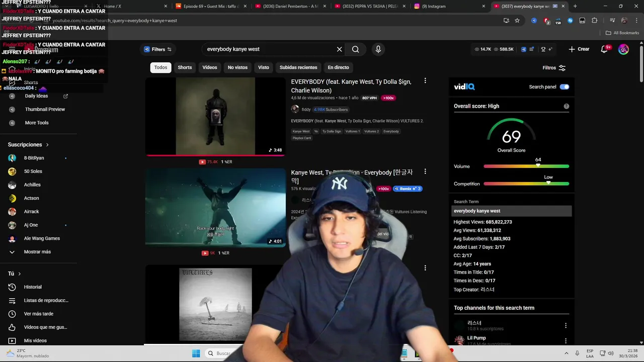This screenshot has height=362, width=644.
Task: Select the Videos filter chip
Action: coord(210,67)
